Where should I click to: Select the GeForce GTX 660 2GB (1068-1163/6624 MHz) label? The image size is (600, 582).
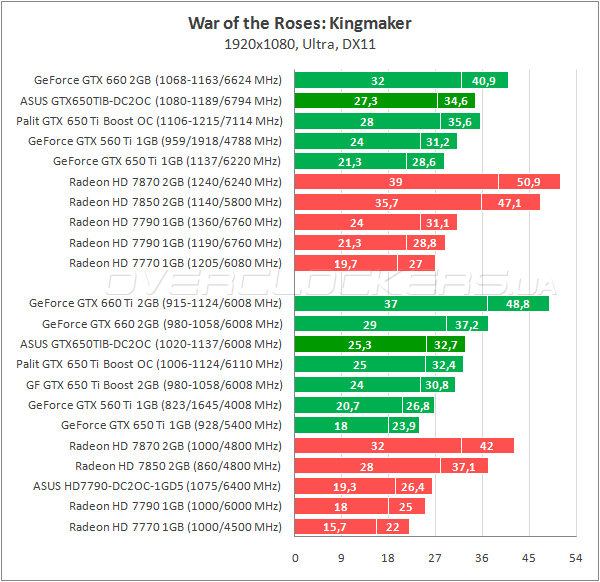(158, 81)
